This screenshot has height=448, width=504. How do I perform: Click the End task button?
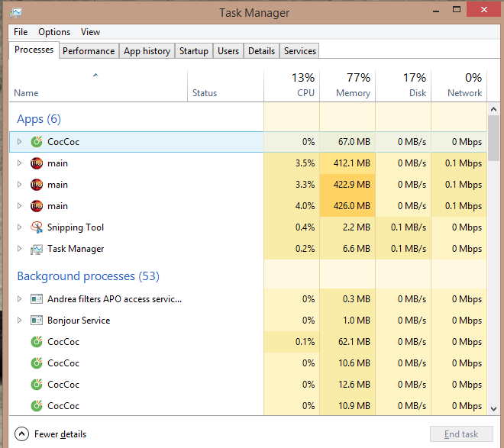pyautogui.click(x=461, y=434)
